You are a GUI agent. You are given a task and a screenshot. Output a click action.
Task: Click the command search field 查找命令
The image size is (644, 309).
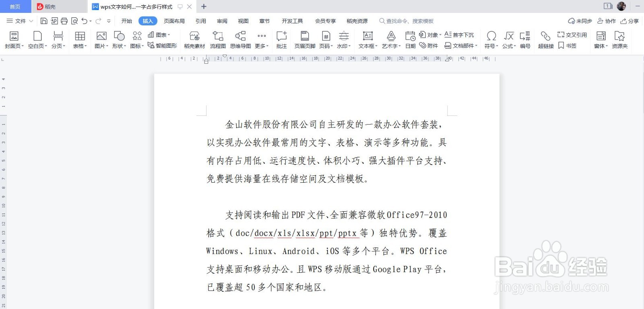[407, 21]
